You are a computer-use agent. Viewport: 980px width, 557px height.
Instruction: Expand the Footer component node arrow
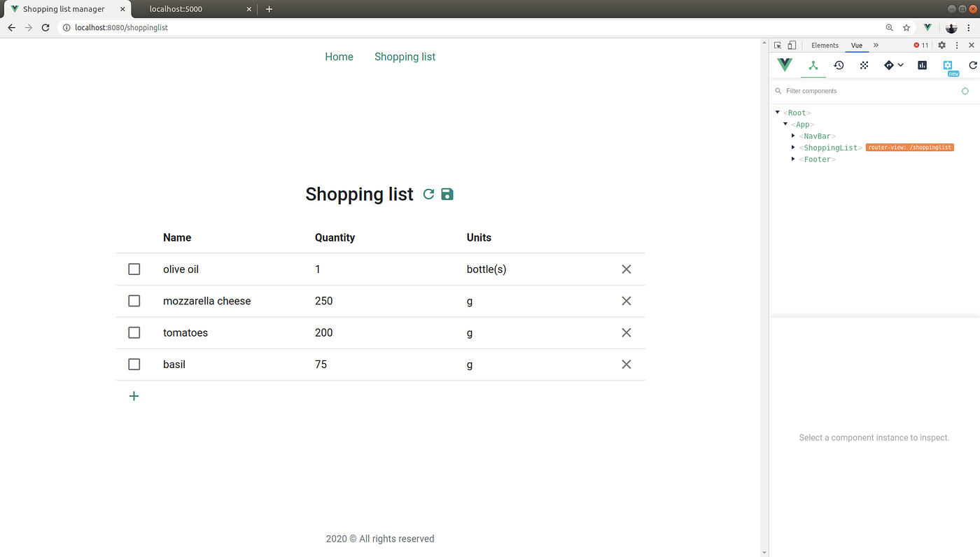(793, 160)
